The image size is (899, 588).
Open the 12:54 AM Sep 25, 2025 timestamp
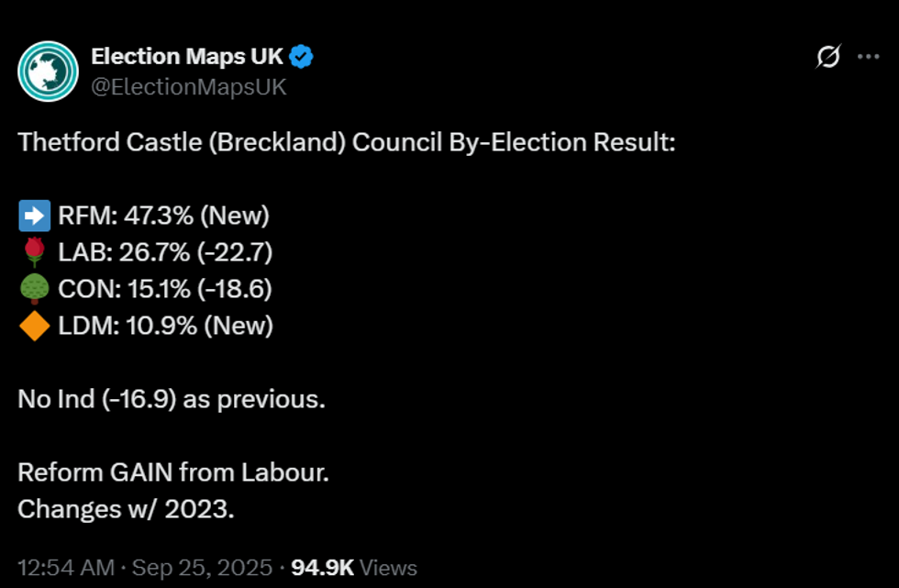click(x=145, y=568)
